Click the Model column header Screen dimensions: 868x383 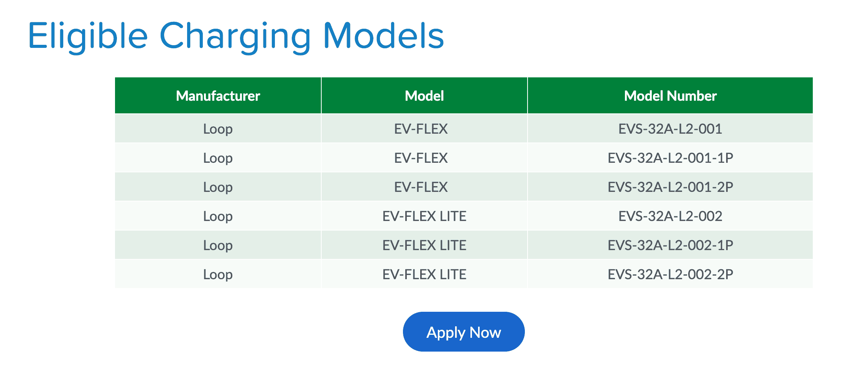click(x=424, y=96)
